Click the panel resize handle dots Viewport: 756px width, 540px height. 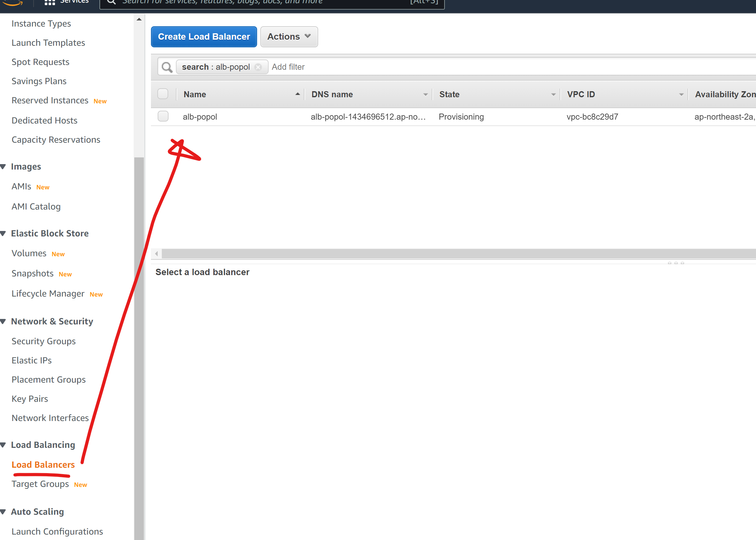tap(676, 263)
